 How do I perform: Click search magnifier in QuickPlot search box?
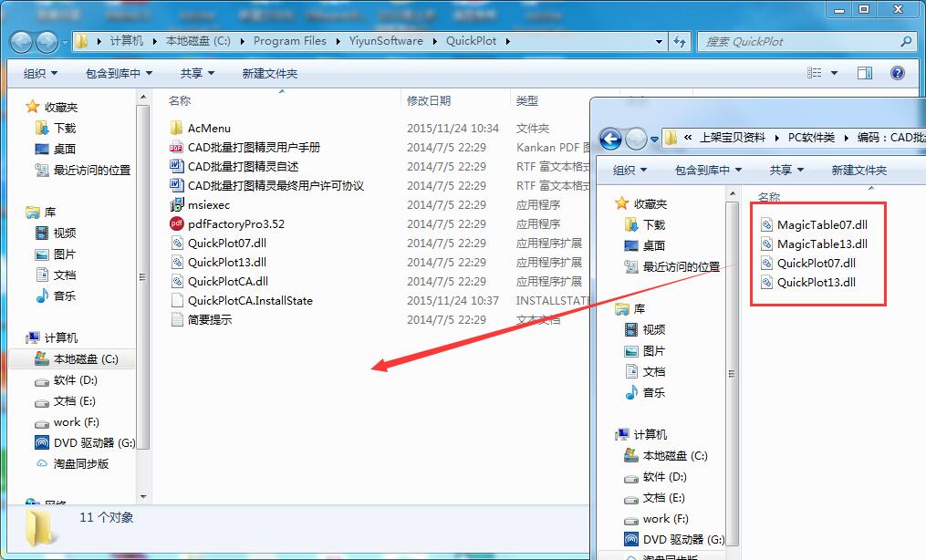coord(907,41)
